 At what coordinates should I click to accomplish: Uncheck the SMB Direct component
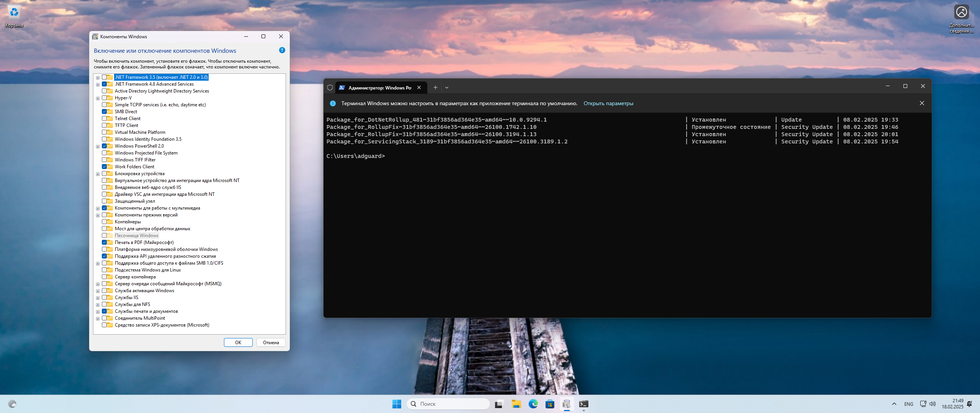pyautogui.click(x=104, y=112)
